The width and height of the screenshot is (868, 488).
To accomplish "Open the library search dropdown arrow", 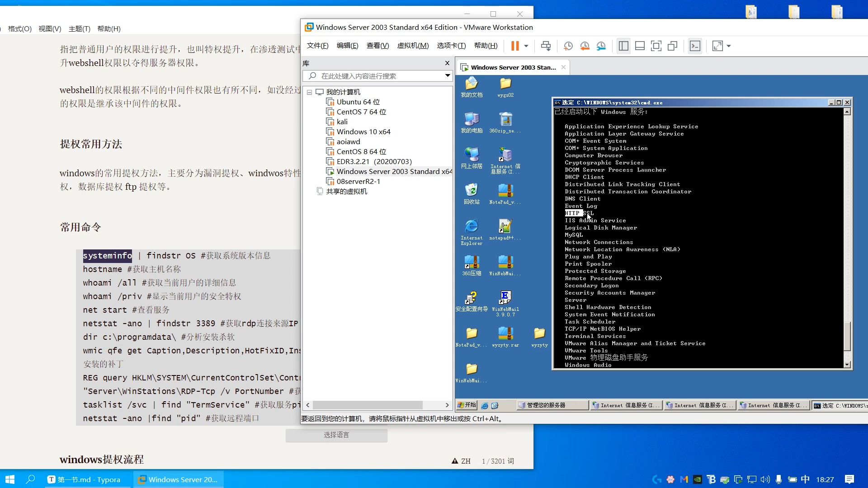I will click(x=448, y=76).
